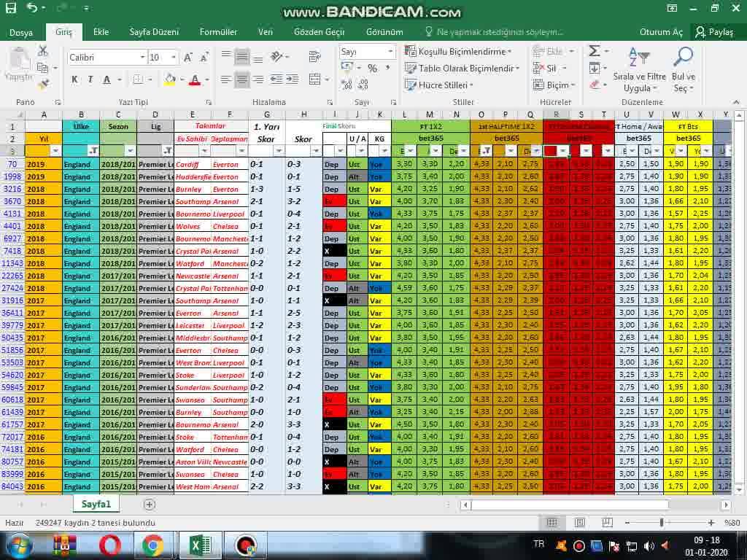Undo the last action

point(32,7)
